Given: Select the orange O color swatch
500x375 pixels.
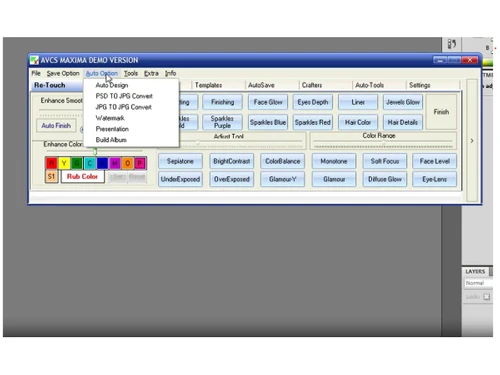Looking at the screenshot, I should point(127,163).
